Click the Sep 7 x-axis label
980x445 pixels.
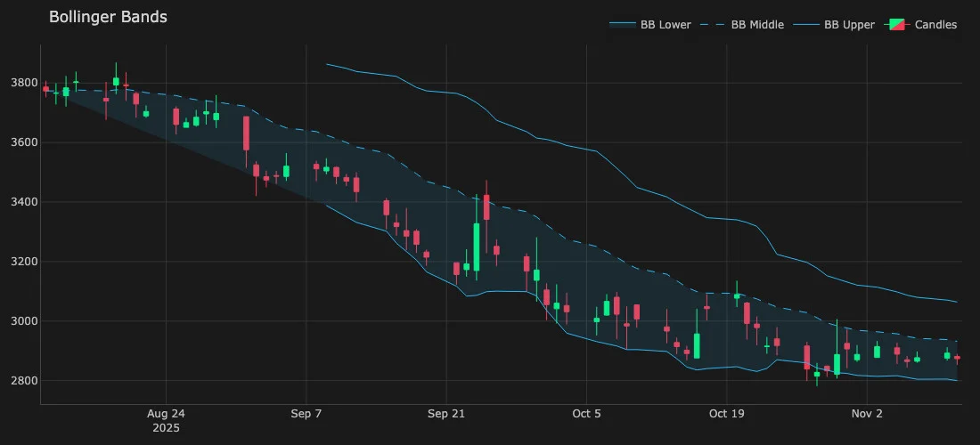coord(306,414)
